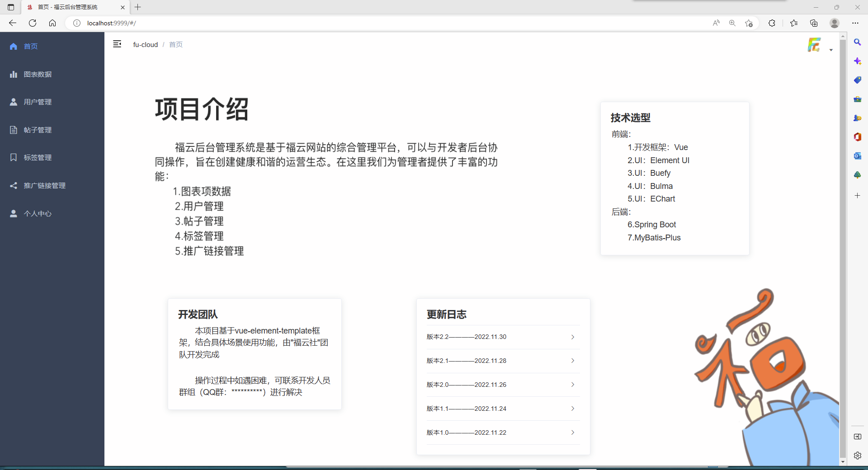Image resolution: width=868 pixels, height=470 pixels.
Task: Click the 首页-福云后台管理系统 browser tab
Action: pos(68,7)
